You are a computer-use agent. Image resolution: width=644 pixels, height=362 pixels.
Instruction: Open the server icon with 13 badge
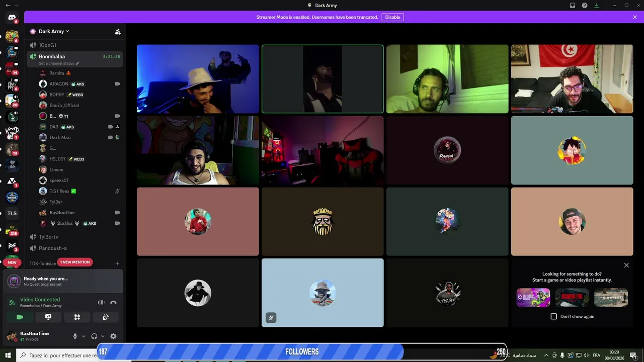click(x=12, y=149)
